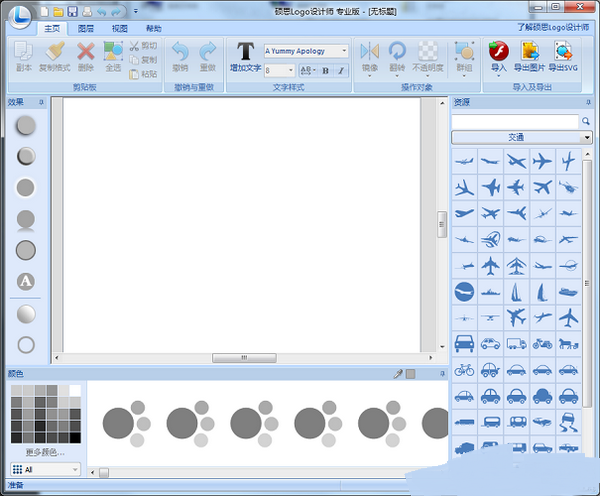The image size is (600, 496).
Task: Click inside the resources search field
Action: [x=514, y=121]
